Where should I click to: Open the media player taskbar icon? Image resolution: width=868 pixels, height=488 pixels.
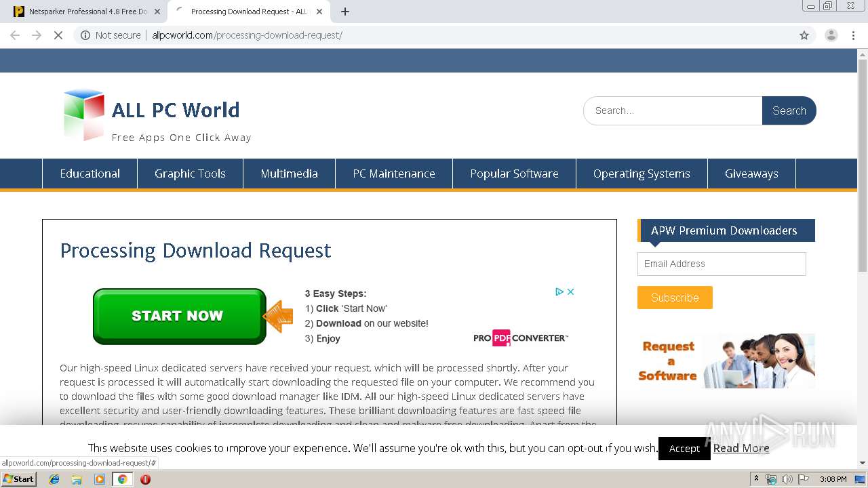100,479
